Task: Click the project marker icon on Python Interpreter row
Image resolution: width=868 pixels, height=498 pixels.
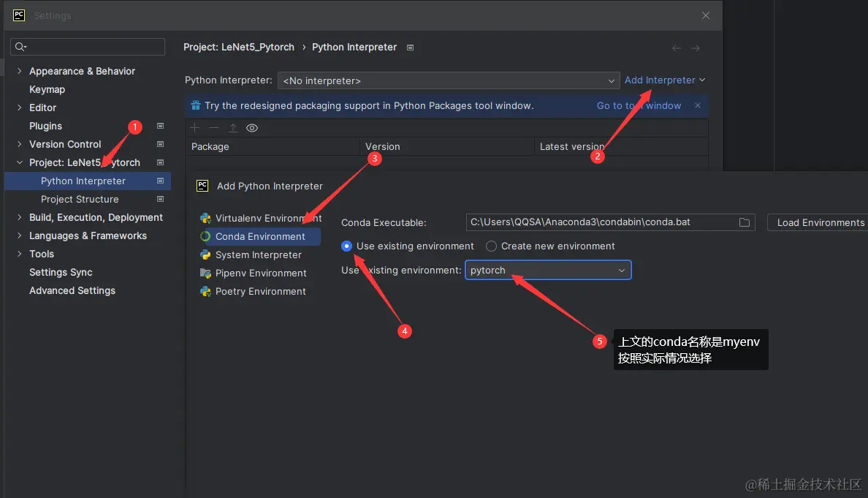Action: (160, 181)
